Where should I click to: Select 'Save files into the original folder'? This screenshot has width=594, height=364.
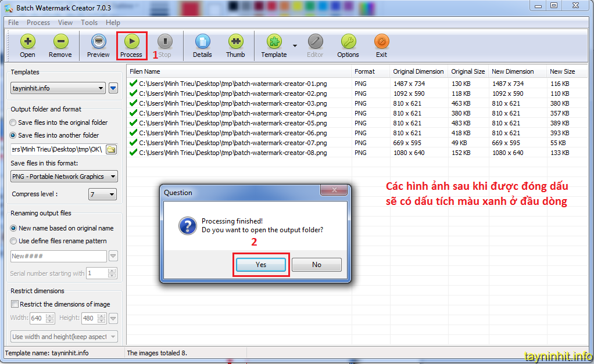[13, 122]
